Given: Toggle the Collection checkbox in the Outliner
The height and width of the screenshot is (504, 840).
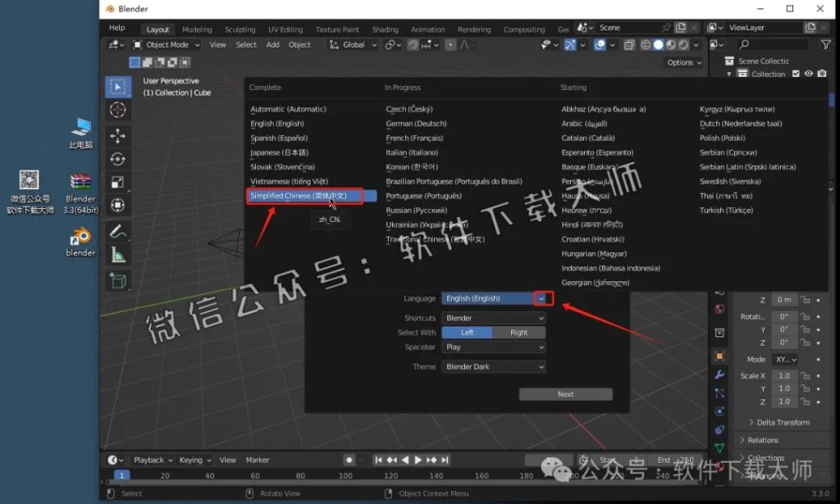Looking at the screenshot, I should tap(796, 74).
